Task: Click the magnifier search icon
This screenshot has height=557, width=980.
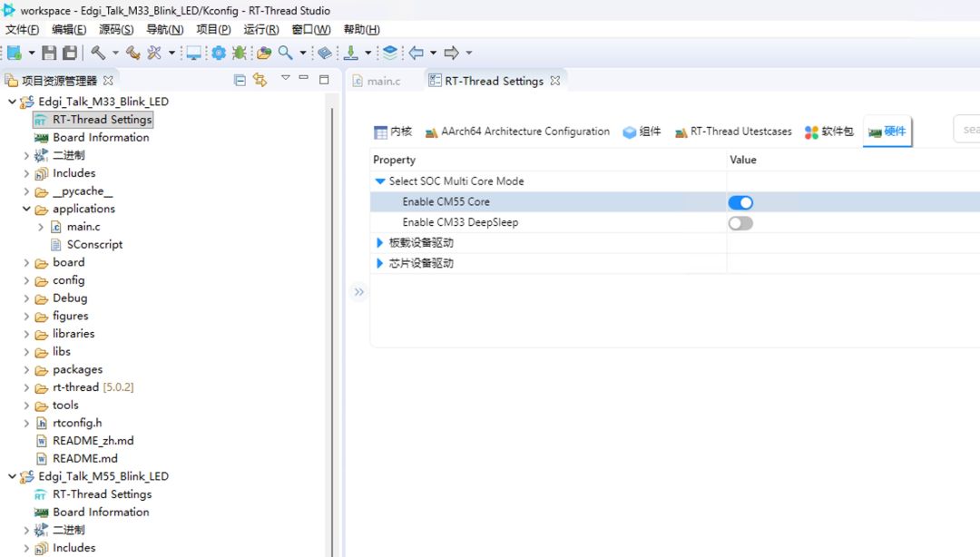Action: pyautogui.click(x=285, y=54)
